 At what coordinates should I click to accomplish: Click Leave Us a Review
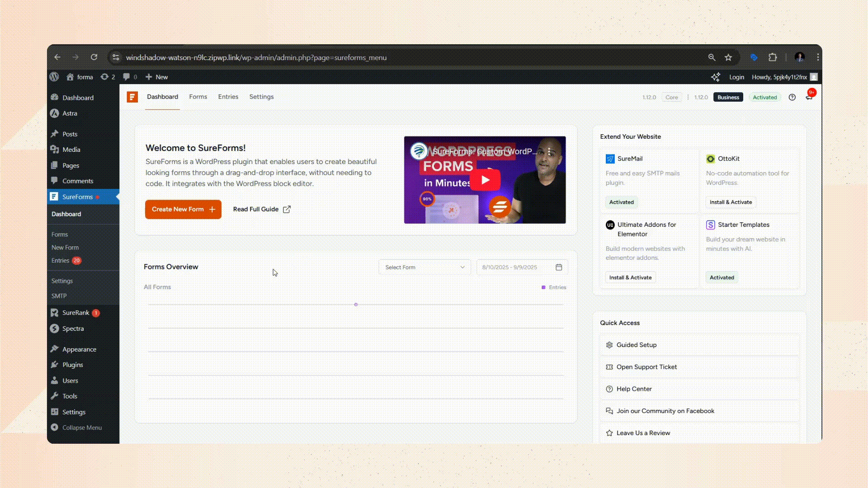[x=699, y=433]
